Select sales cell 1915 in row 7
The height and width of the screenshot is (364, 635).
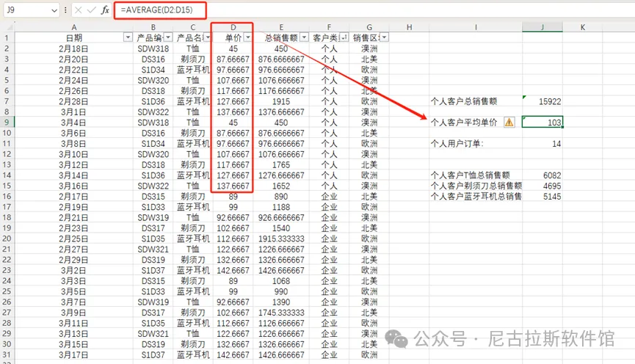pyautogui.click(x=281, y=101)
